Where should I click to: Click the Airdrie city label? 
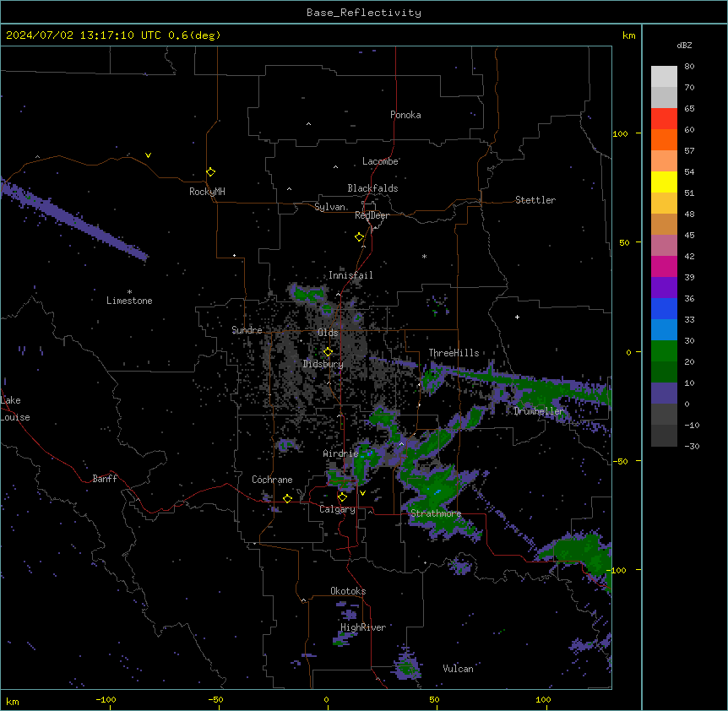tap(341, 453)
